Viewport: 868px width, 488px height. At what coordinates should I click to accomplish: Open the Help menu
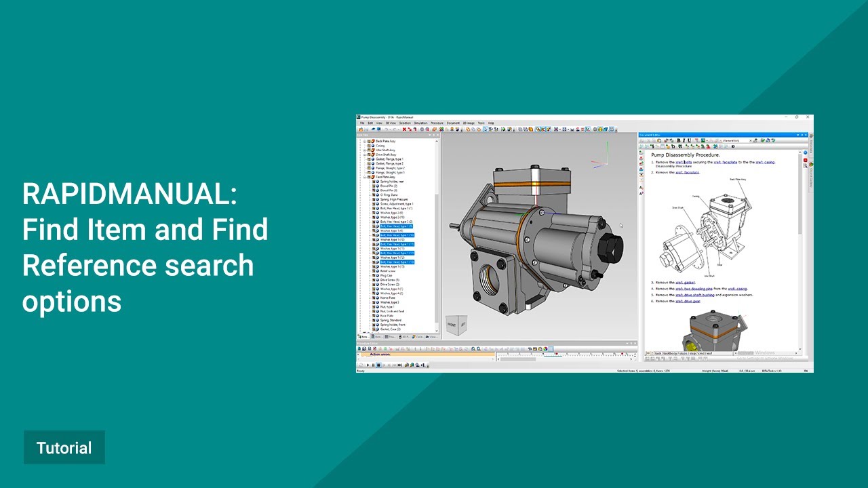491,123
